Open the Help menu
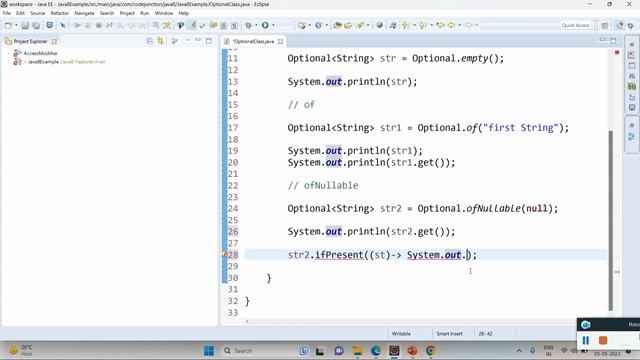640x360 pixels. [184, 13]
